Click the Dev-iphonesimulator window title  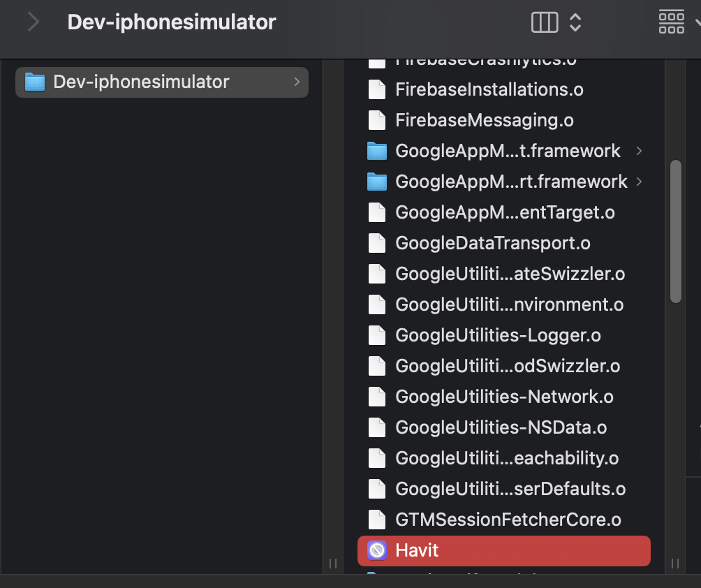172,22
